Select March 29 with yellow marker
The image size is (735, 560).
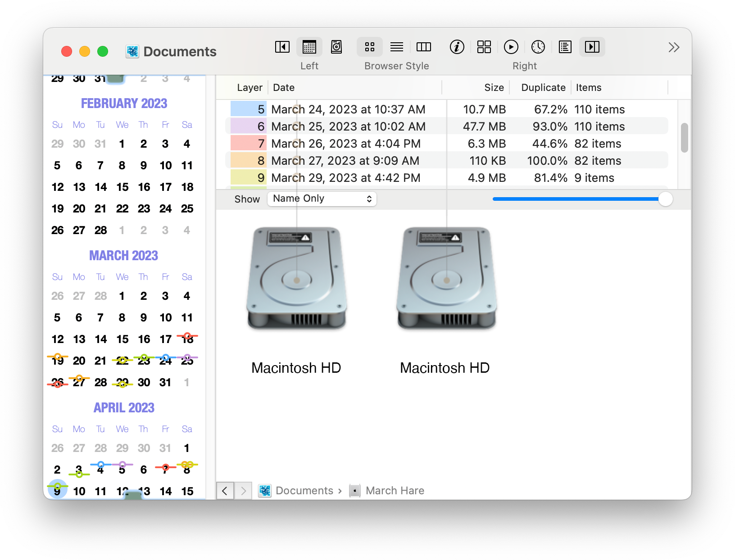[122, 383]
